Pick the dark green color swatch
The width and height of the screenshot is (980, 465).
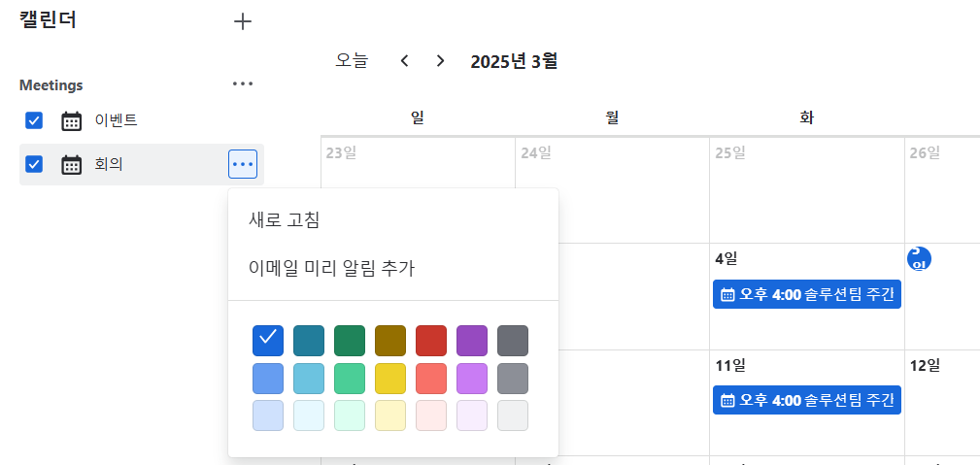point(350,341)
